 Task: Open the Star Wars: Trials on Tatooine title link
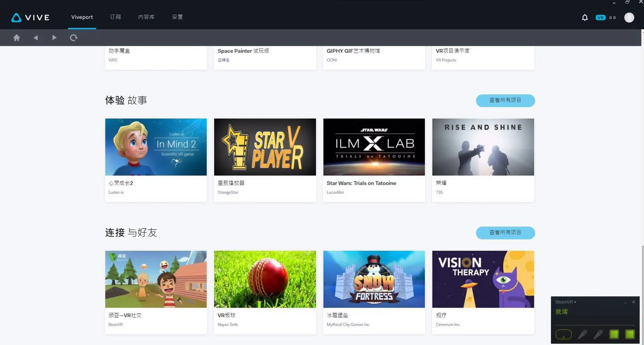coord(361,183)
